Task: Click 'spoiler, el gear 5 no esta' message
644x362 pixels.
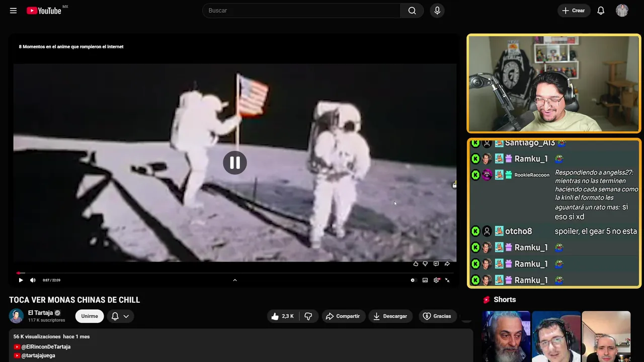Action: tap(596, 231)
